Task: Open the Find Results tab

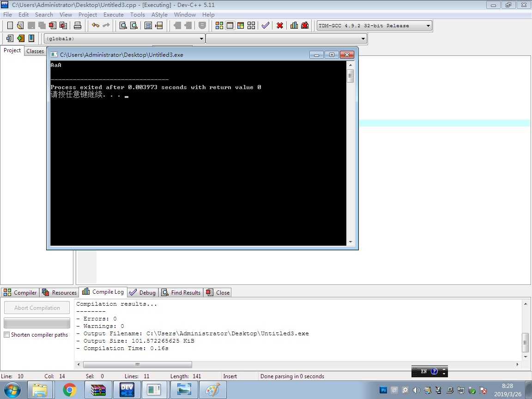Action: 181,292
